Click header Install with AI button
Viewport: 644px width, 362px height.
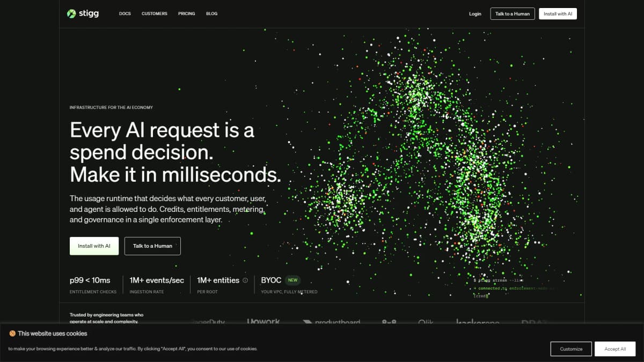click(558, 14)
